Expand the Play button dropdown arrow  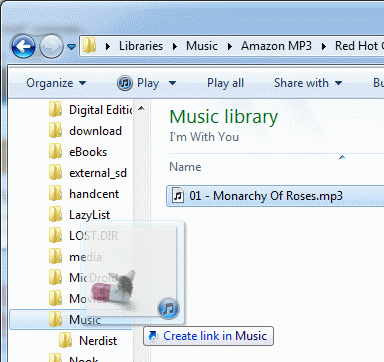tap(172, 83)
